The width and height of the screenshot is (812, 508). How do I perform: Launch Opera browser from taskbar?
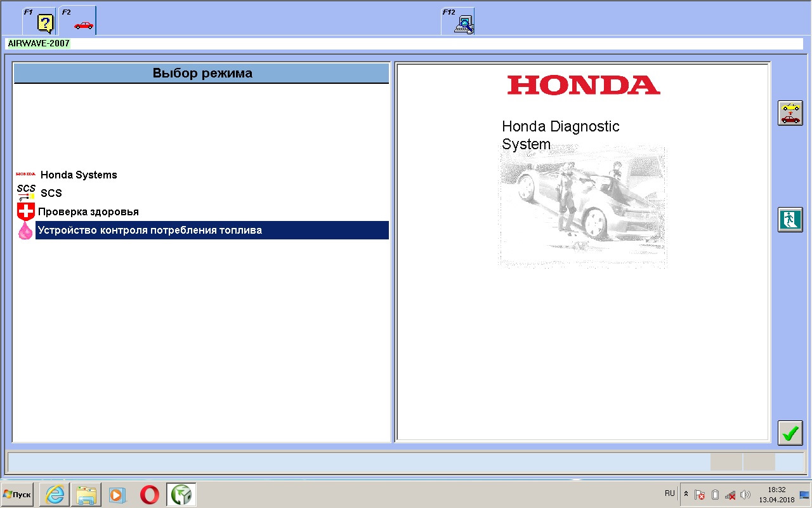pyautogui.click(x=150, y=495)
